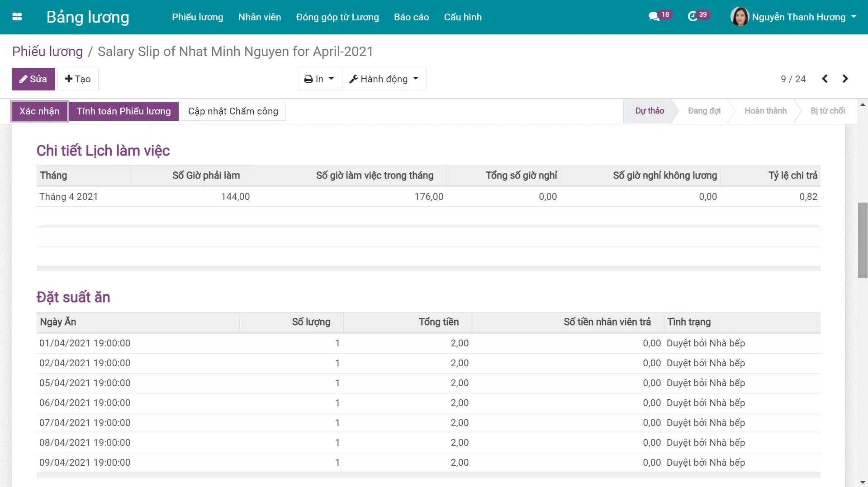
Task: Go to the previous payslip record arrow
Action: (x=825, y=79)
